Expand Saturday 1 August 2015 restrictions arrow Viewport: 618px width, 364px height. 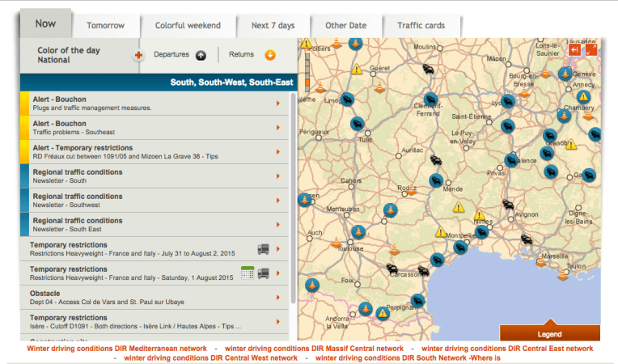(278, 273)
